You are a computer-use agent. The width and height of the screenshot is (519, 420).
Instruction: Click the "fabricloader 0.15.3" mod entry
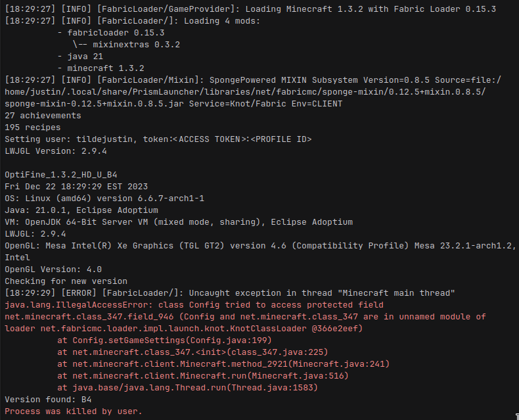106,32
